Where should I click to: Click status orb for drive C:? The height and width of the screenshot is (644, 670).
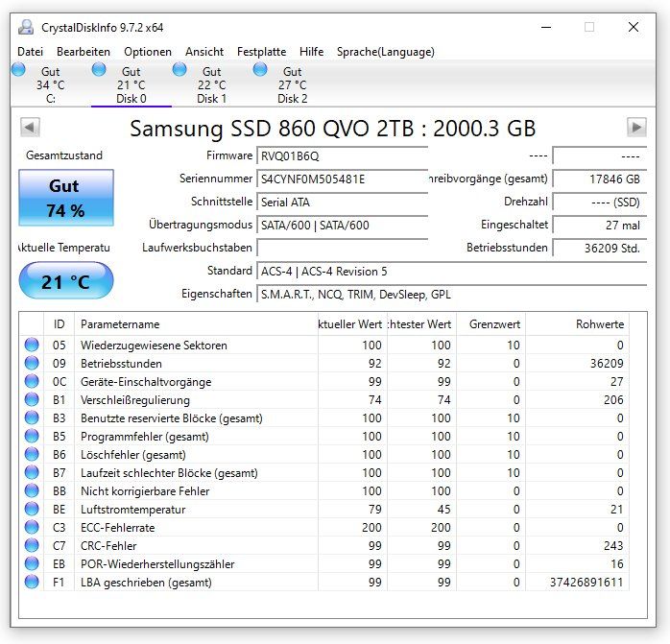click(18, 69)
